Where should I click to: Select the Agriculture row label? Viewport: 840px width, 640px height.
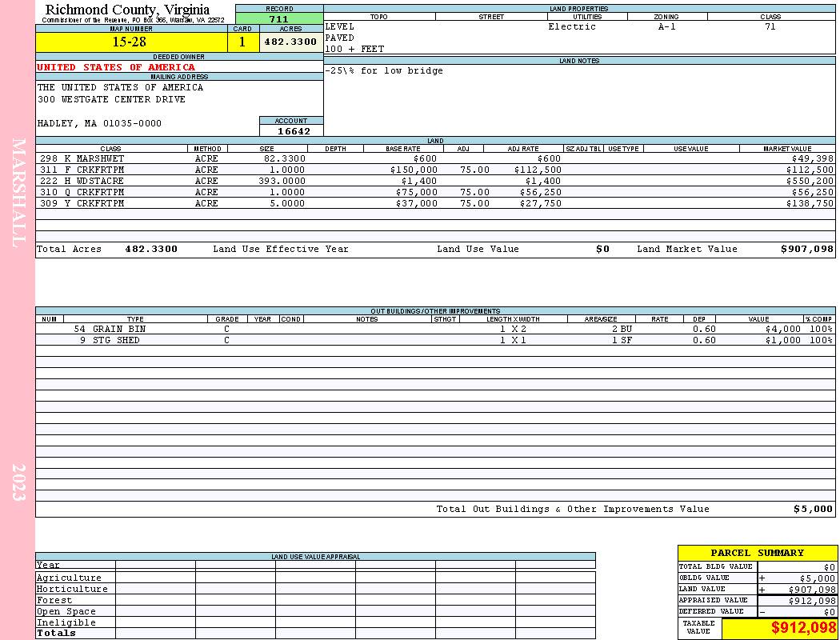[x=69, y=578]
